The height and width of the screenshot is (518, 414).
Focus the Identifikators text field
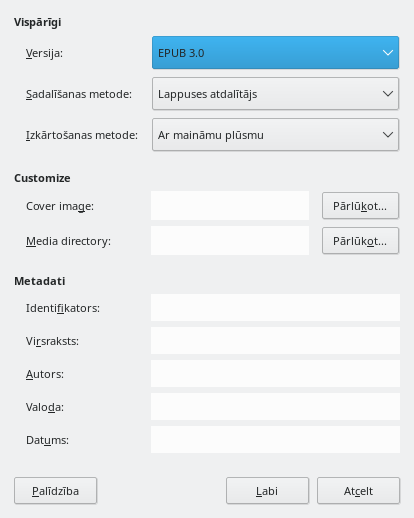(x=275, y=308)
